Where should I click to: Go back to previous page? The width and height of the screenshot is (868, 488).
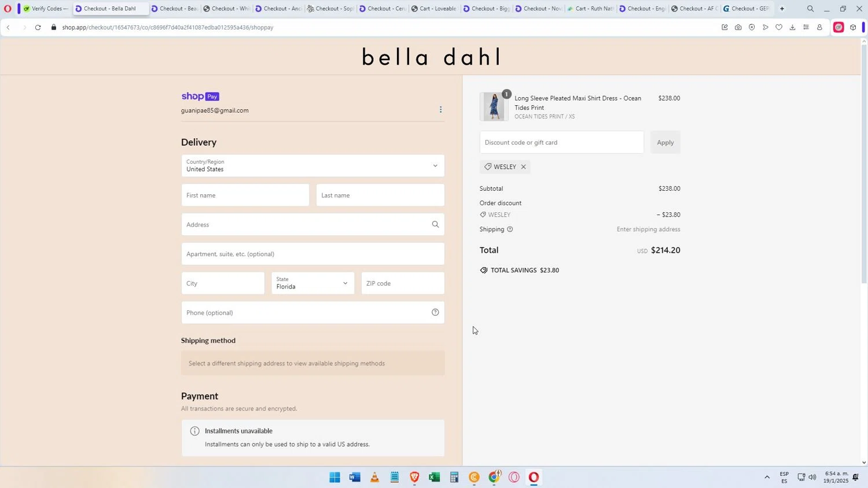(8, 27)
